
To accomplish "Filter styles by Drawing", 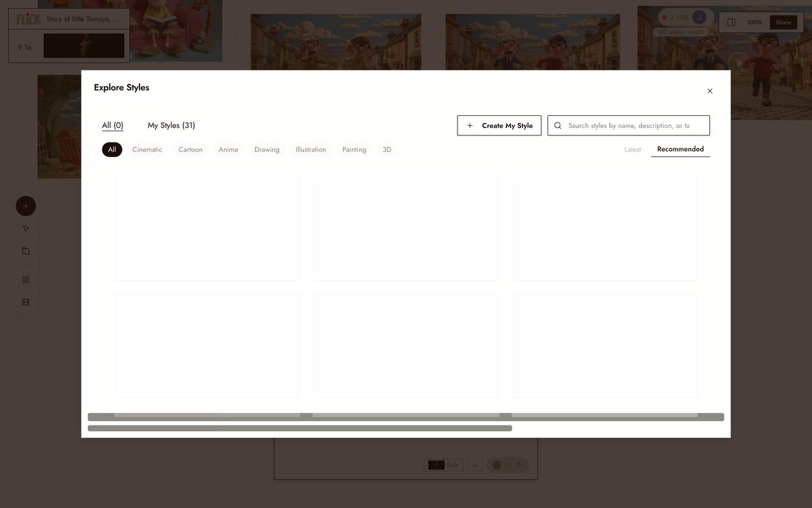I will [267, 150].
